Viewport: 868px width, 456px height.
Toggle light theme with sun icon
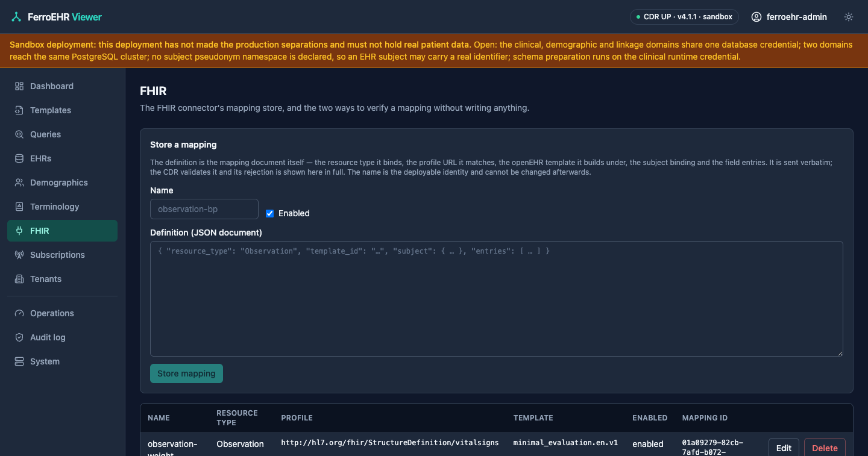tap(849, 17)
